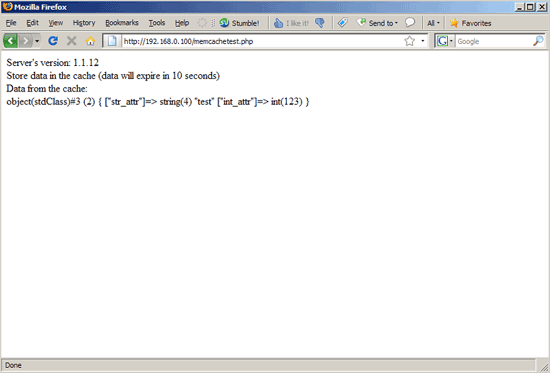Click the magnifying glass search icon
The width and height of the screenshot is (550, 373).
click(538, 41)
